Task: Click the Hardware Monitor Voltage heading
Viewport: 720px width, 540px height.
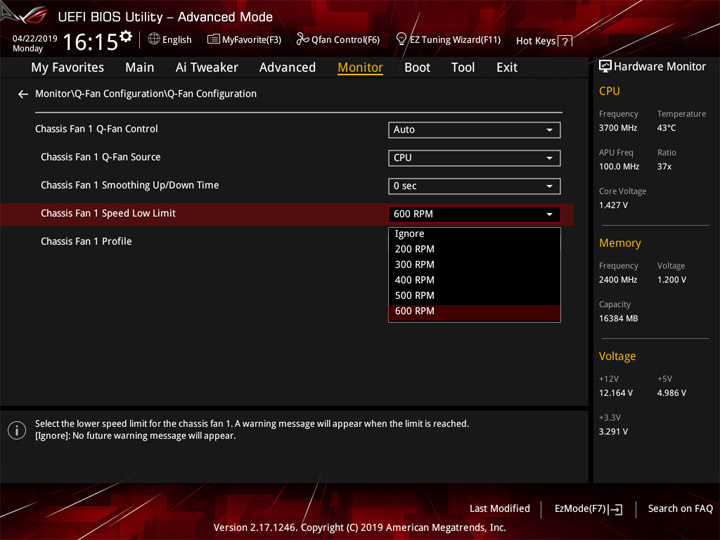Action: [x=617, y=356]
